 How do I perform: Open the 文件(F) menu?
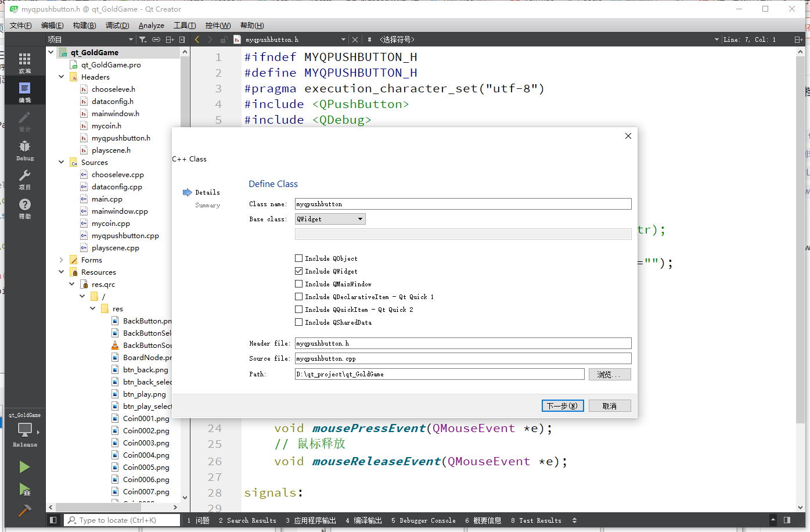(20, 26)
